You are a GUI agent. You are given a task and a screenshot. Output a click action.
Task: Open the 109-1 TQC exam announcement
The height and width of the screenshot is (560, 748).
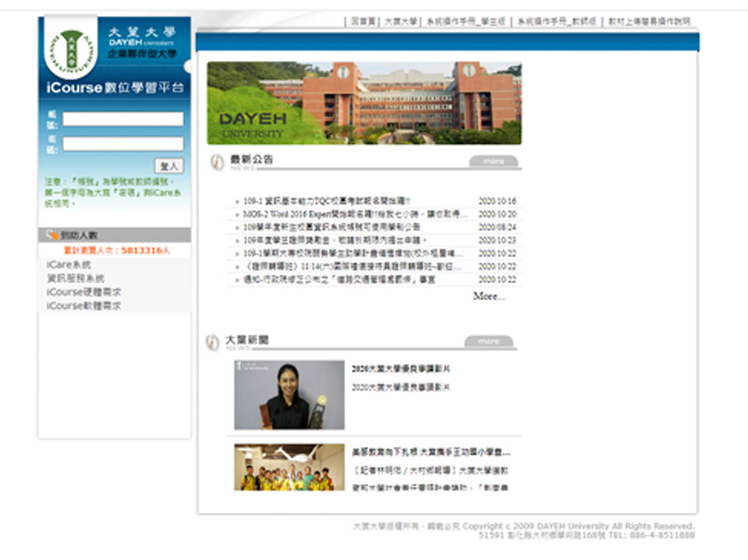(327, 201)
